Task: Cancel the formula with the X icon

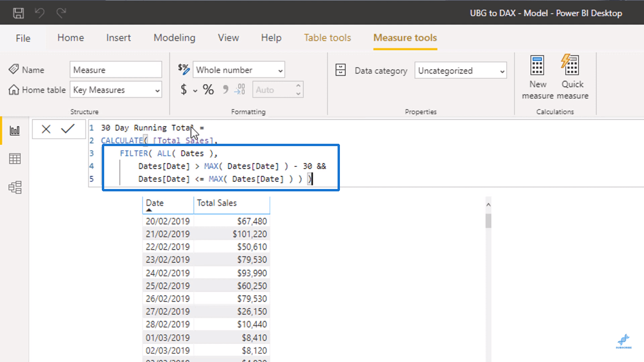Action: pyautogui.click(x=46, y=129)
